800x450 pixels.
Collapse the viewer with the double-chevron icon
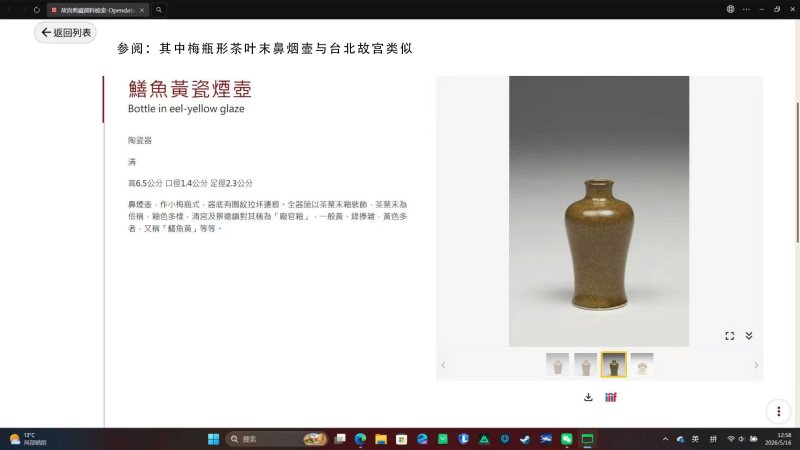point(748,336)
